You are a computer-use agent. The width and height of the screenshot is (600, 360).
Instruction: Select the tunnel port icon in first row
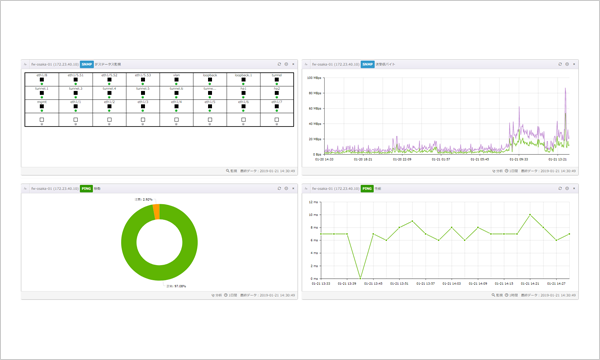[277, 80]
